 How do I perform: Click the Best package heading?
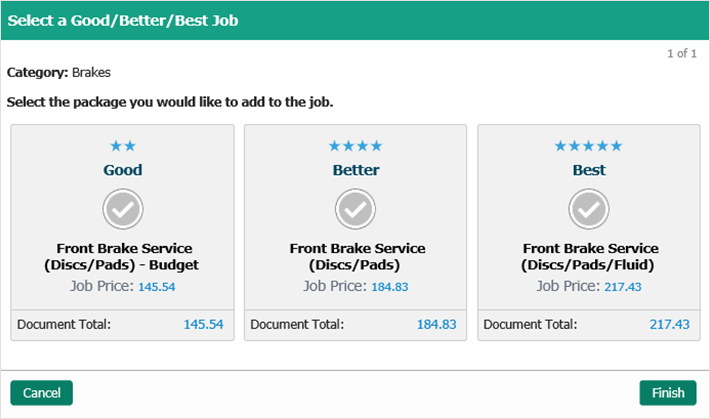tap(589, 170)
